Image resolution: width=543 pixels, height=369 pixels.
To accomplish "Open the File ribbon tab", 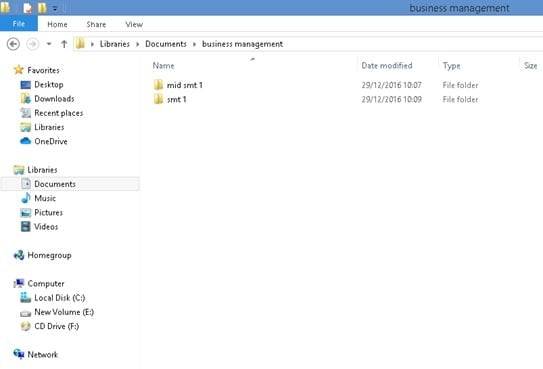I will [x=19, y=24].
